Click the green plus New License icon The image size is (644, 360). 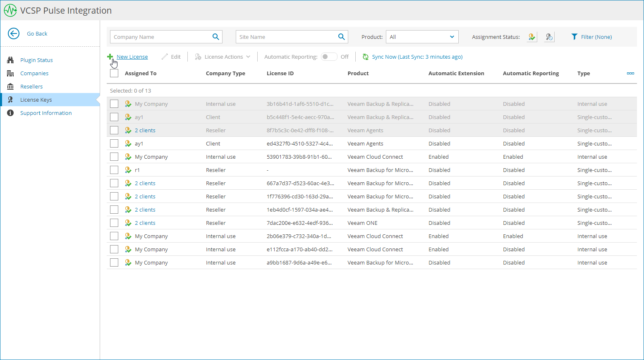pyautogui.click(x=110, y=57)
